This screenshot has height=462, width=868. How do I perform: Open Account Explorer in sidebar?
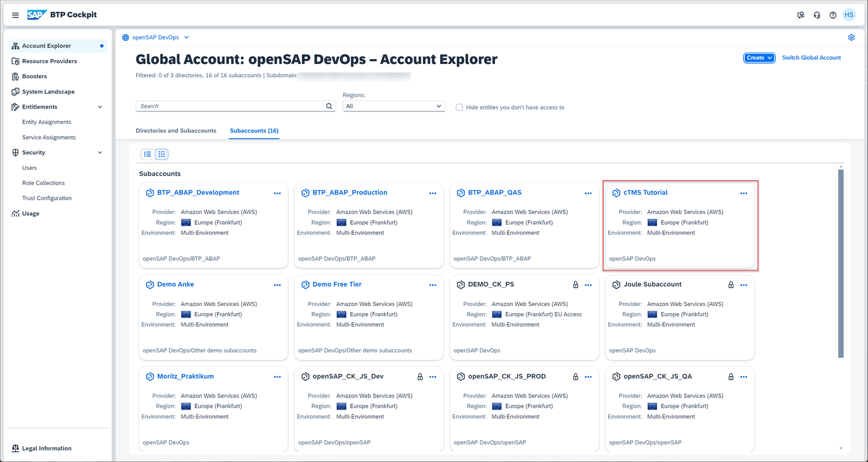(58, 46)
